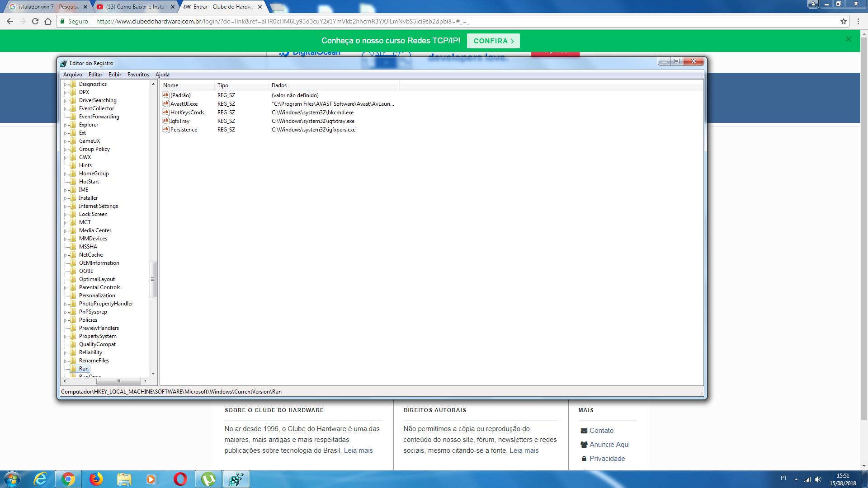Image resolution: width=868 pixels, height=488 pixels.
Task: Select the (Padrão) default value icon
Action: pyautogui.click(x=166, y=95)
